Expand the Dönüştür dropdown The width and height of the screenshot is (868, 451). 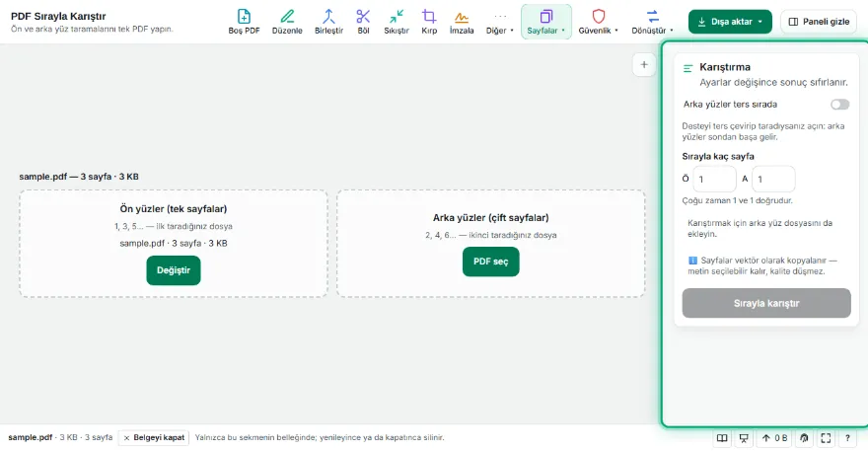653,22
